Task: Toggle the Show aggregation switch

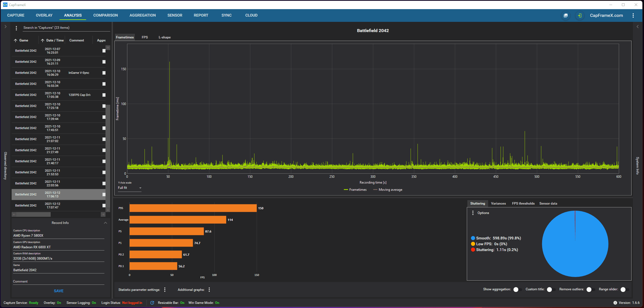Action: click(x=517, y=289)
